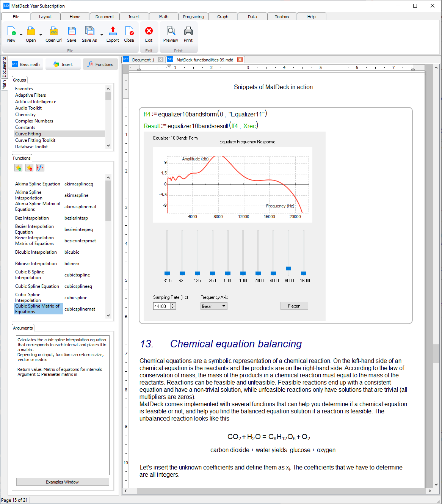
Task: Click the Open folder icon
Action: pos(31,31)
